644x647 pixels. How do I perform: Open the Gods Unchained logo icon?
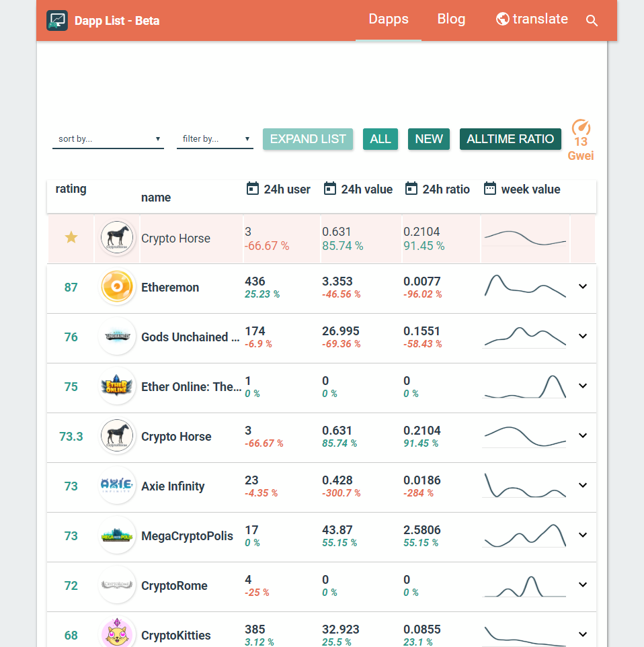point(117,337)
